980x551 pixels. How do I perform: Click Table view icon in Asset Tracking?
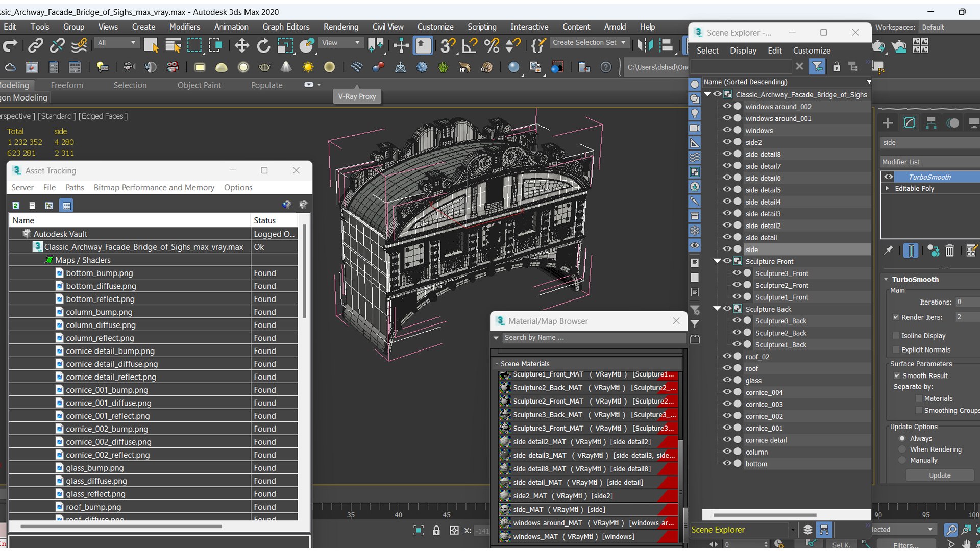(x=66, y=205)
